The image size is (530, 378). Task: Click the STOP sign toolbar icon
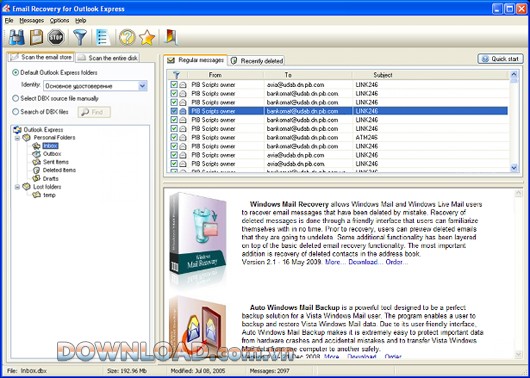point(56,37)
